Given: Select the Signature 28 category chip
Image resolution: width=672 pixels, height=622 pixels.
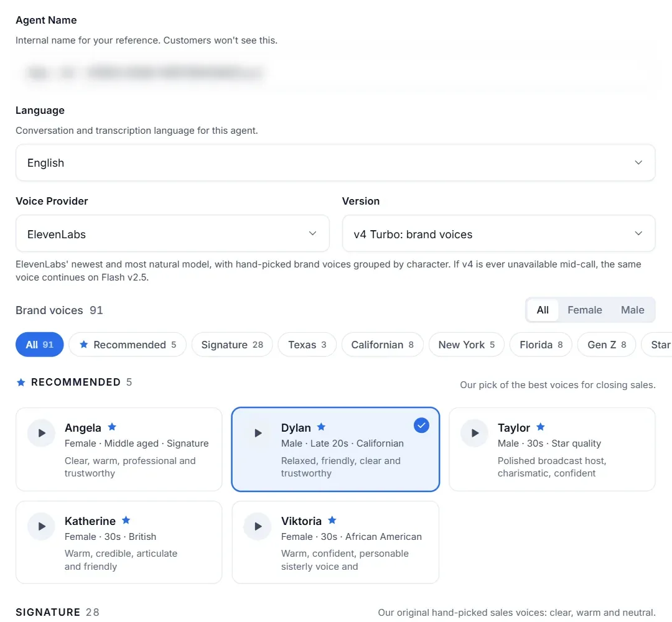Looking at the screenshot, I should pyautogui.click(x=232, y=345).
